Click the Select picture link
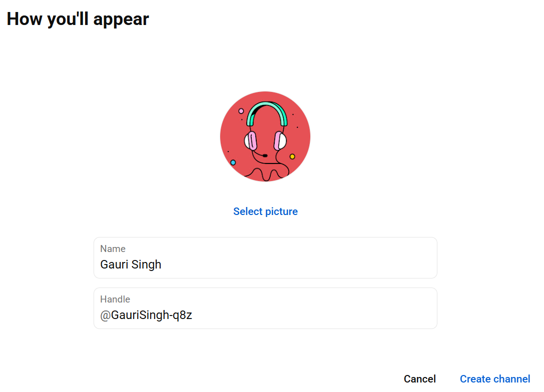 265,211
